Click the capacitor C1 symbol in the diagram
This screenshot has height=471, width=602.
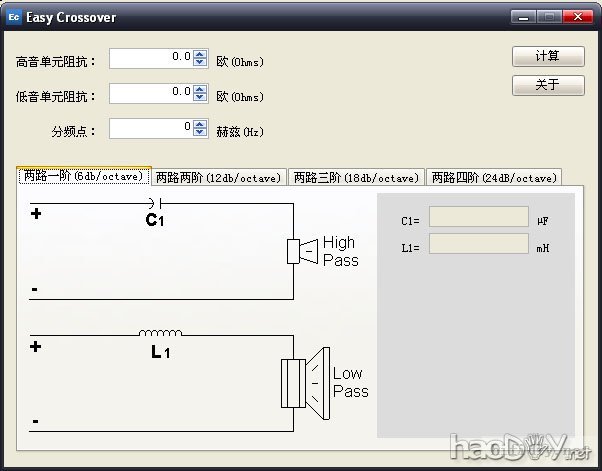click(x=154, y=203)
